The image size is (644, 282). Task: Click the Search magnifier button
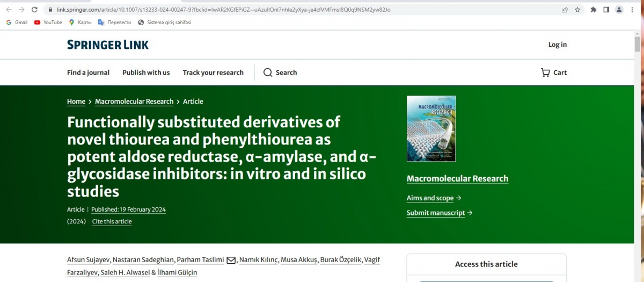coord(280,73)
